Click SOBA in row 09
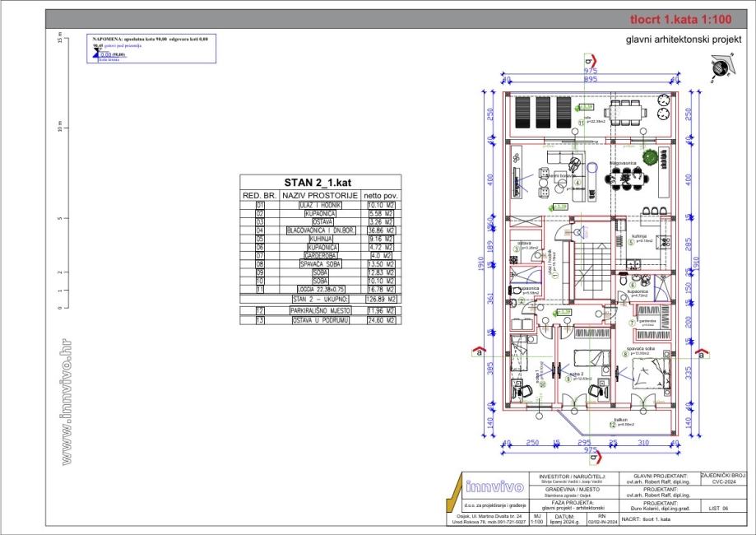This screenshot has height=535, width=756. (x=321, y=272)
